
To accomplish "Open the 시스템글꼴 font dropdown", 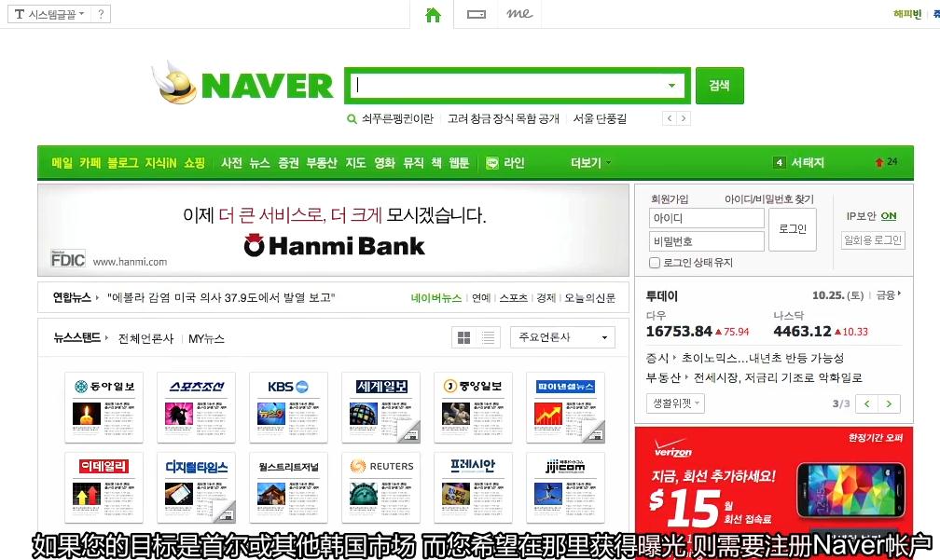I will (49, 14).
